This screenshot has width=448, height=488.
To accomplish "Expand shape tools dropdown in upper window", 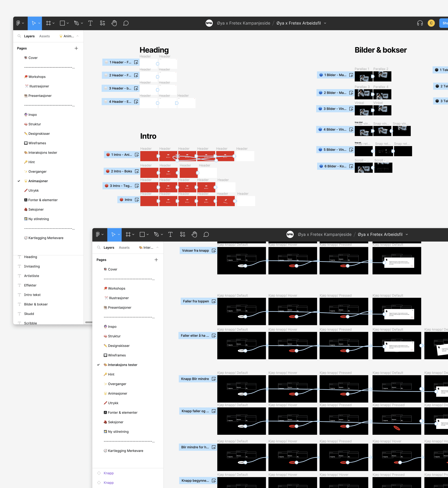I will pos(68,23).
